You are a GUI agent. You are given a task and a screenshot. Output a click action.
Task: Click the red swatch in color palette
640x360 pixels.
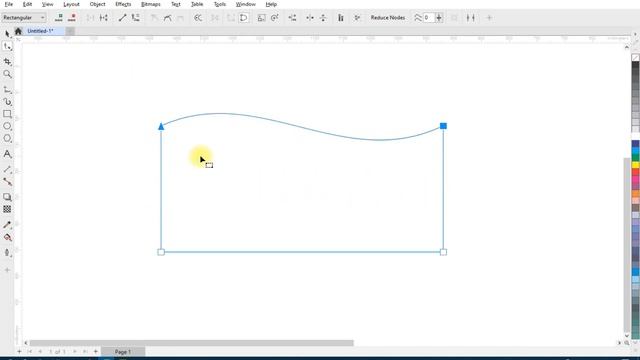pyautogui.click(x=636, y=172)
